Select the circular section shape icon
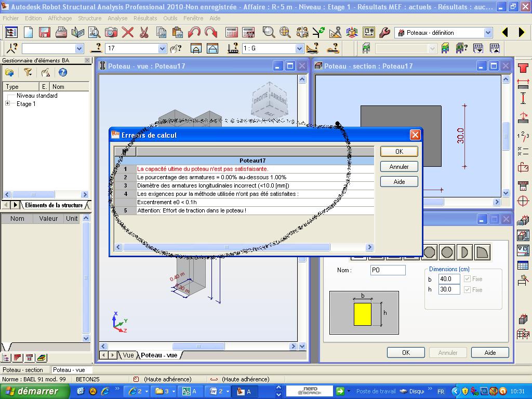Viewport: 532px width, 399px height. click(x=447, y=252)
